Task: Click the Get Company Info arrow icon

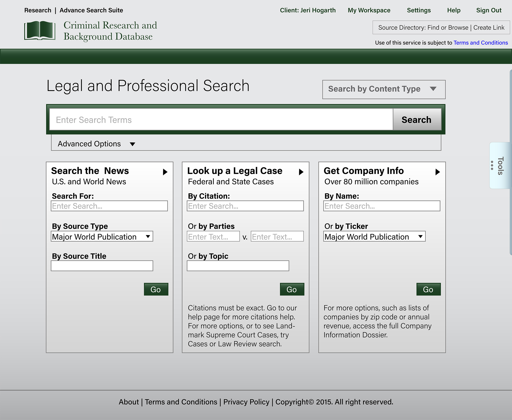Action: click(437, 172)
